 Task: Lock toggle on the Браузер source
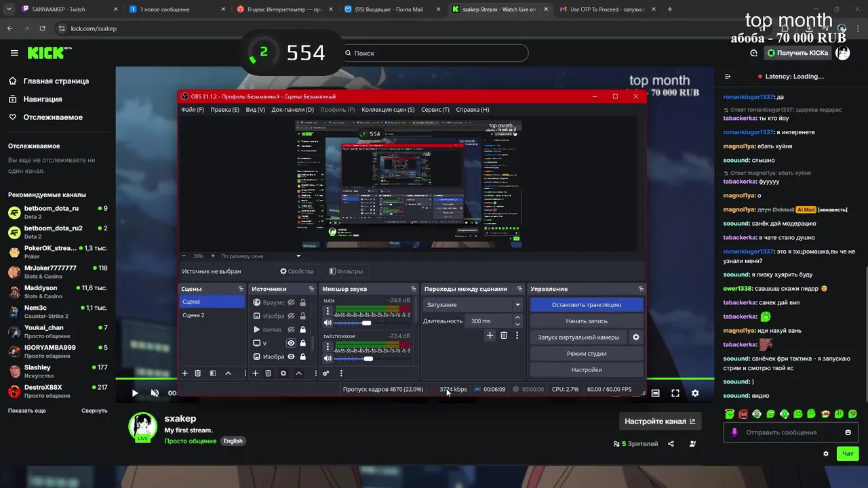click(302, 302)
